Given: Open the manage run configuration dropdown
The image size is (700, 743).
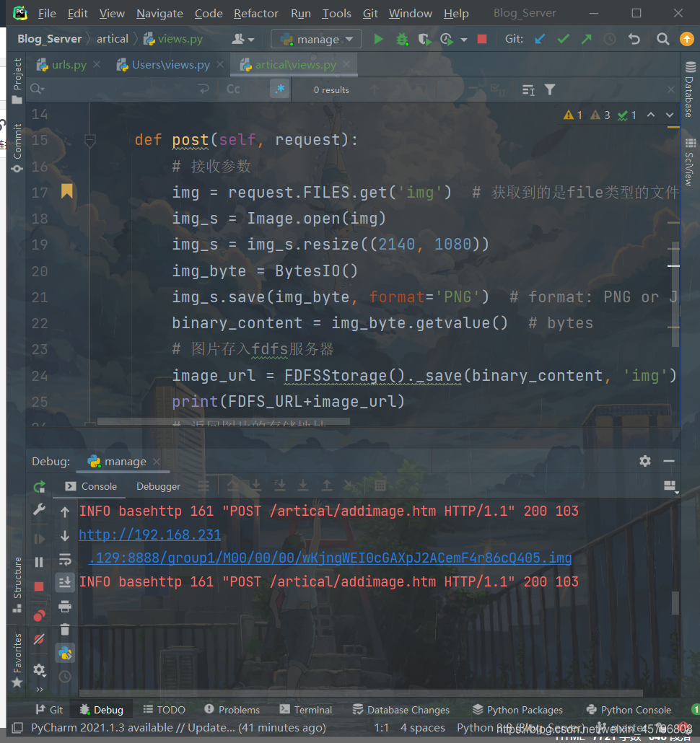Looking at the screenshot, I should (316, 39).
